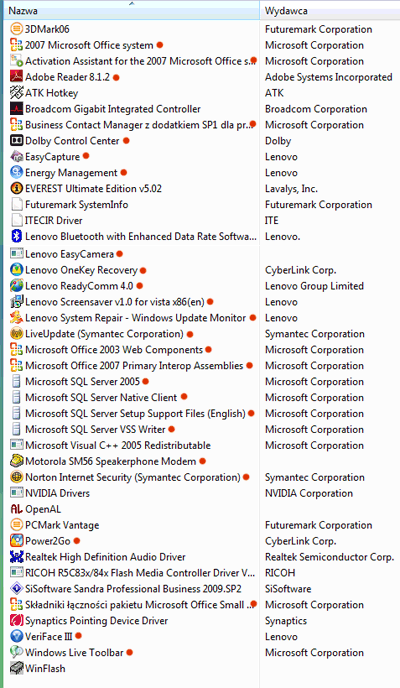Click the Lenovo Bluetooth icon
This screenshot has height=688, width=400.
(16, 236)
